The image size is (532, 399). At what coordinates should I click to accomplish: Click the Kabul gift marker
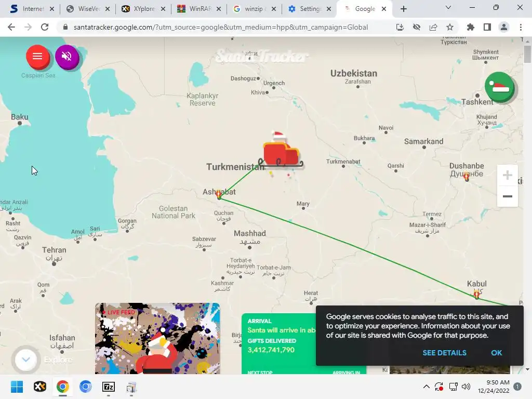(x=477, y=294)
